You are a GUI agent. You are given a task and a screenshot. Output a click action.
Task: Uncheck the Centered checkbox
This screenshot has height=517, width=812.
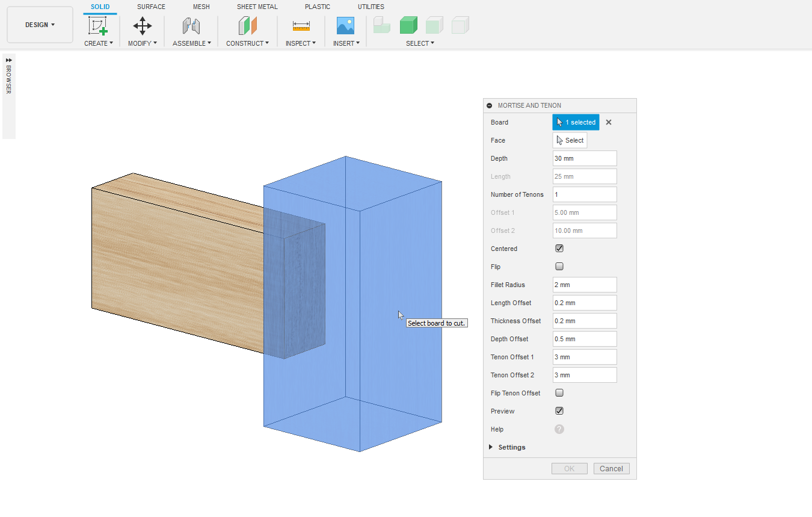pyautogui.click(x=559, y=249)
